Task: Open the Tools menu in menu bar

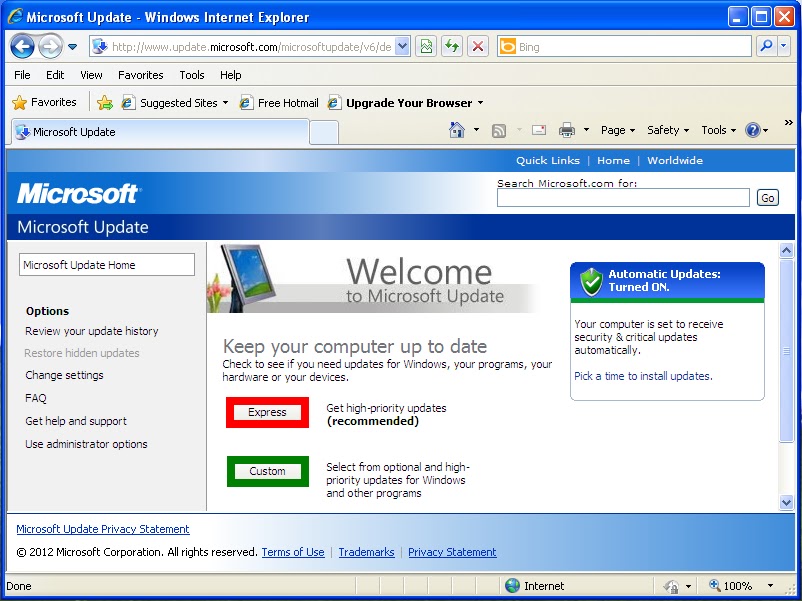Action: coord(192,75)
